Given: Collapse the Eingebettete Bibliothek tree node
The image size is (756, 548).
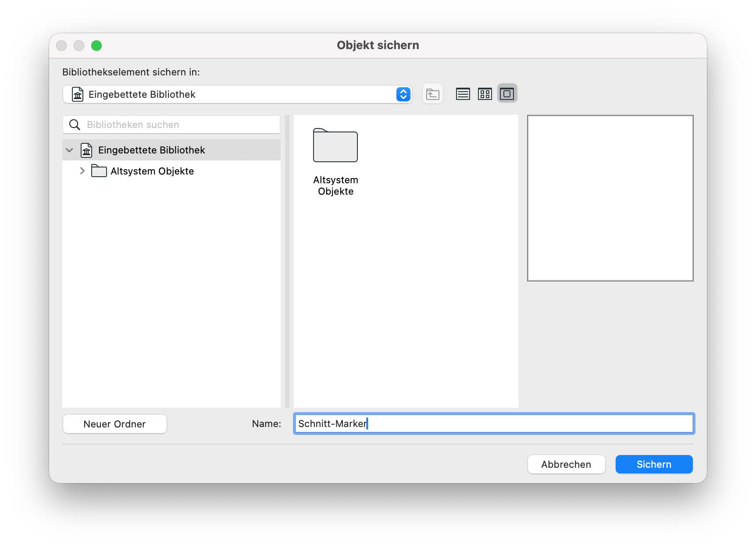Looking at the screenshot, I should tap(69, 150).
